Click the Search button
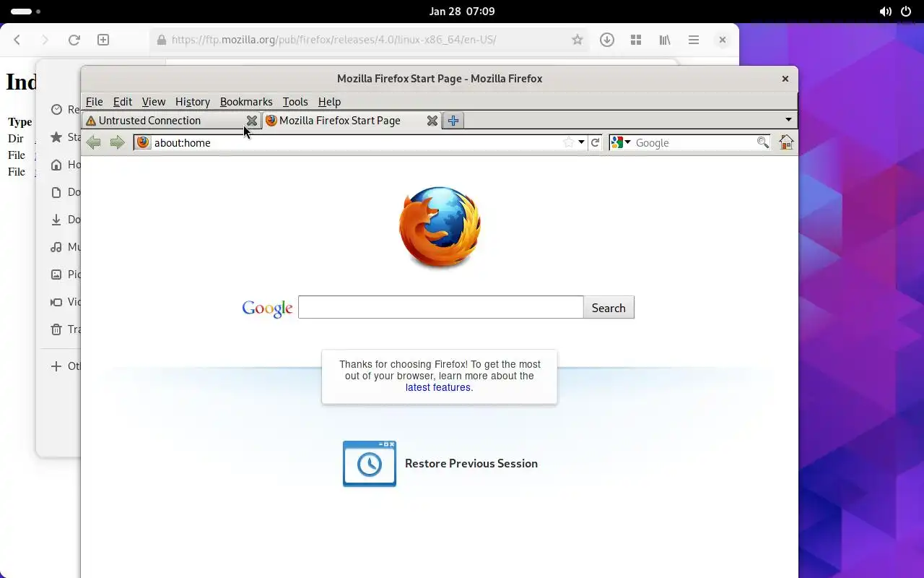The height and width of the screenshot is (578, 924). click(609, 308)
